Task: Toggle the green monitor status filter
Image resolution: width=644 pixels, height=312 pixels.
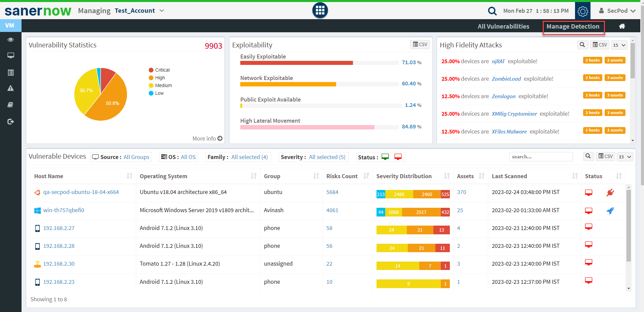Action: click(385, 157)
